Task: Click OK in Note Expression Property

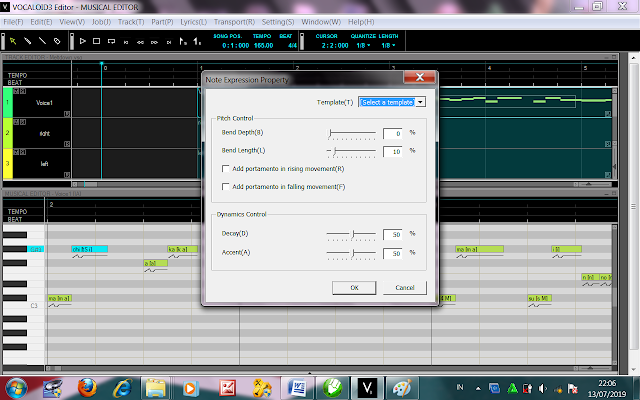Action: click(354, 288)
